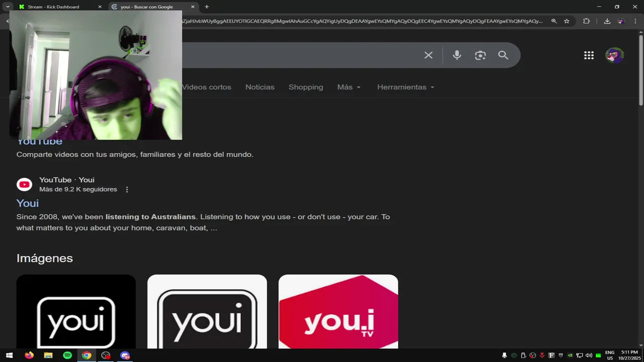Click the ENG US language indicator
Screen dimensions: 644x362
pyautogui.click(x=610, y=355)
